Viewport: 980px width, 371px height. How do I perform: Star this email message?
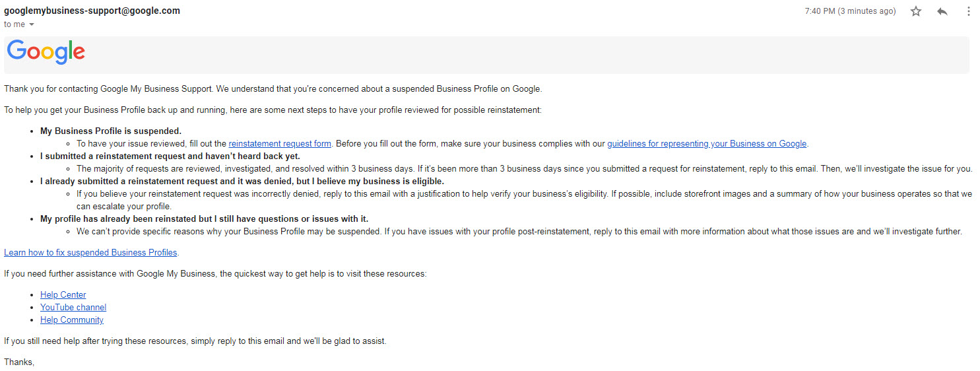click(915, 11)
